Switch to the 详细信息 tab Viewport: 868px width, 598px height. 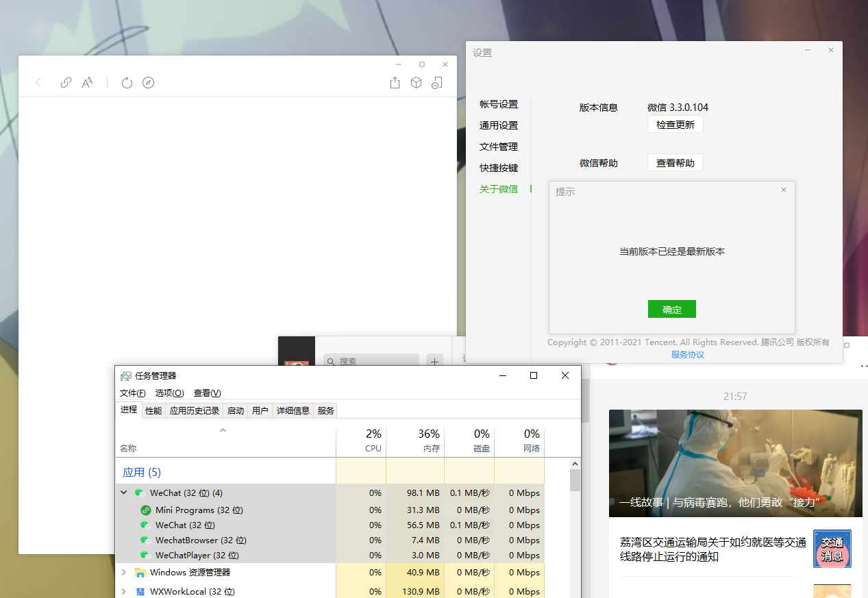point(293,410)
